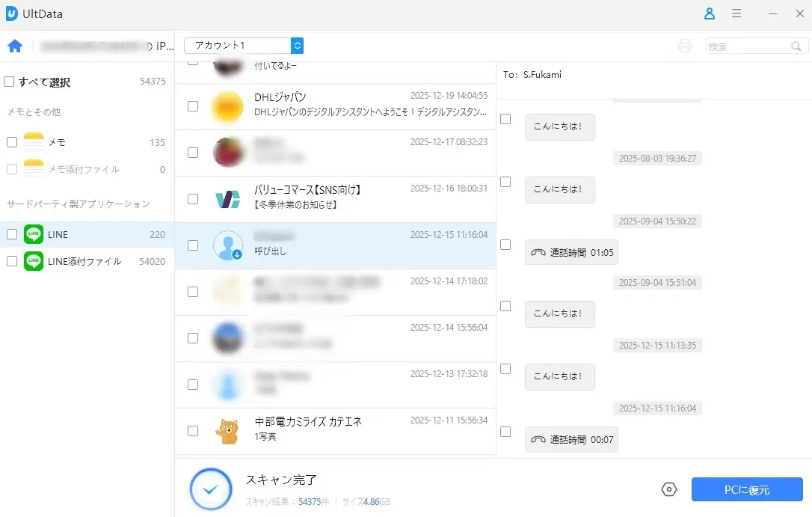This screenshot has height=517, width=812.
Task: Click the printer icon next to the search box
Action: tap(685, 46)
